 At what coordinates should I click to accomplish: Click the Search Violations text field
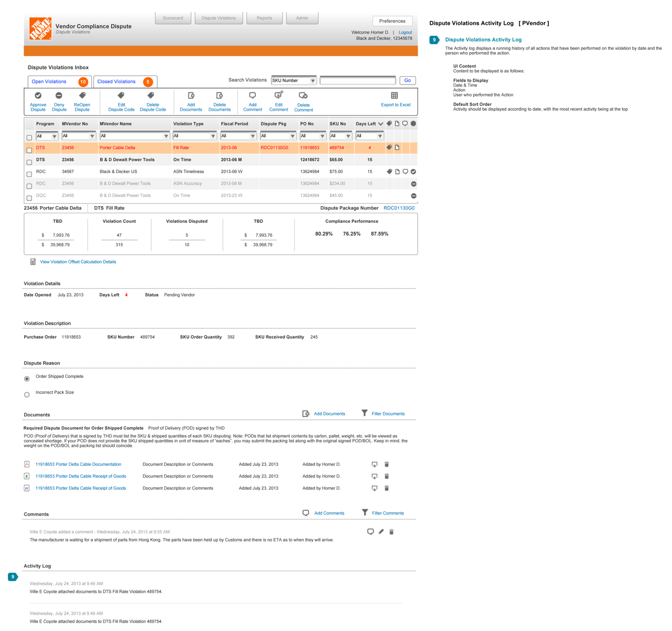pyautogui.click(x=358, y=81)
